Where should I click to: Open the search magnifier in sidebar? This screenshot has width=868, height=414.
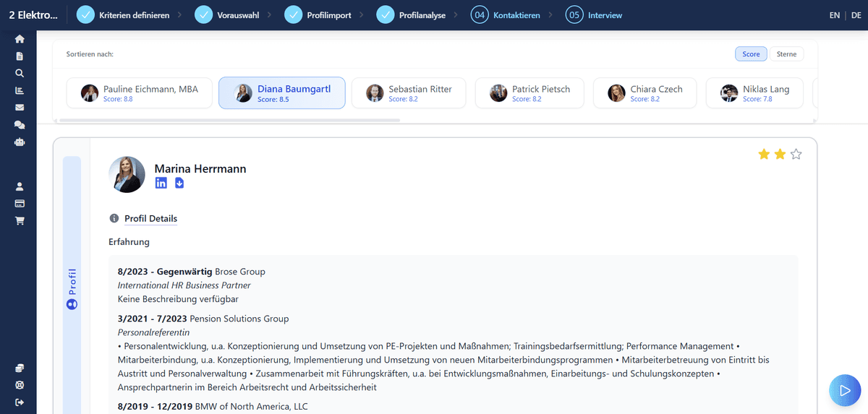(20, 73)
